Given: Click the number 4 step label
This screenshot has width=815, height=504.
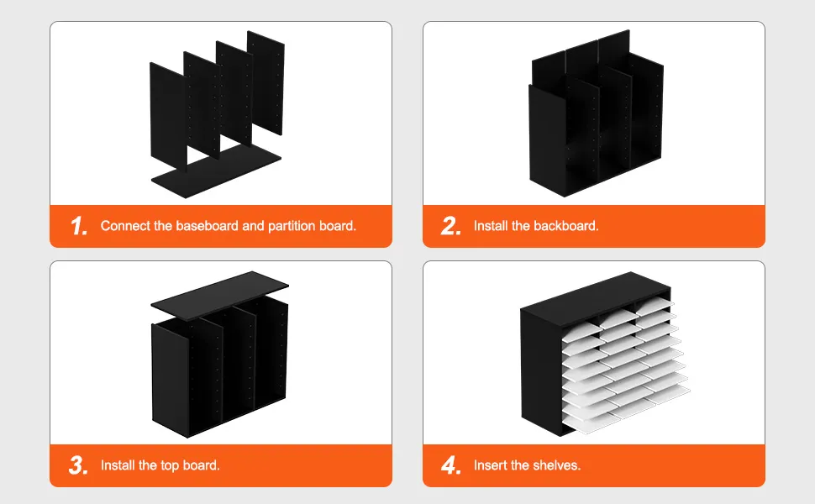Looking at the screenshot, I should [451, 465].
